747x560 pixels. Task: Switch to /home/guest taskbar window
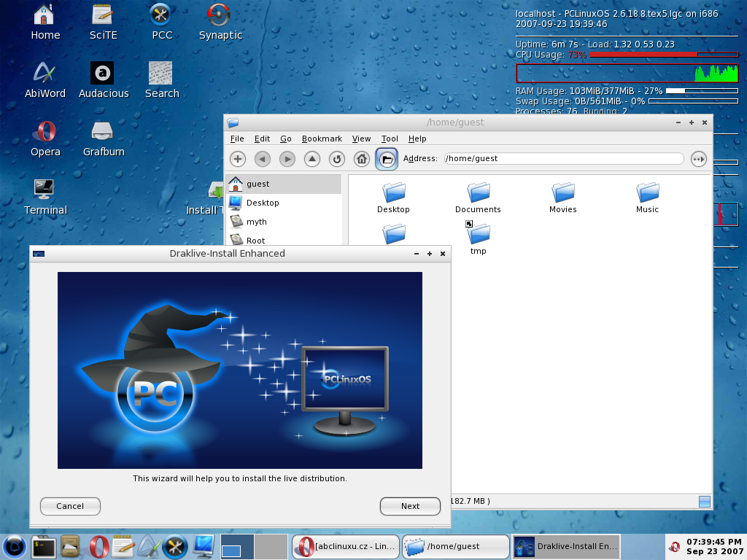click(456, 547)
